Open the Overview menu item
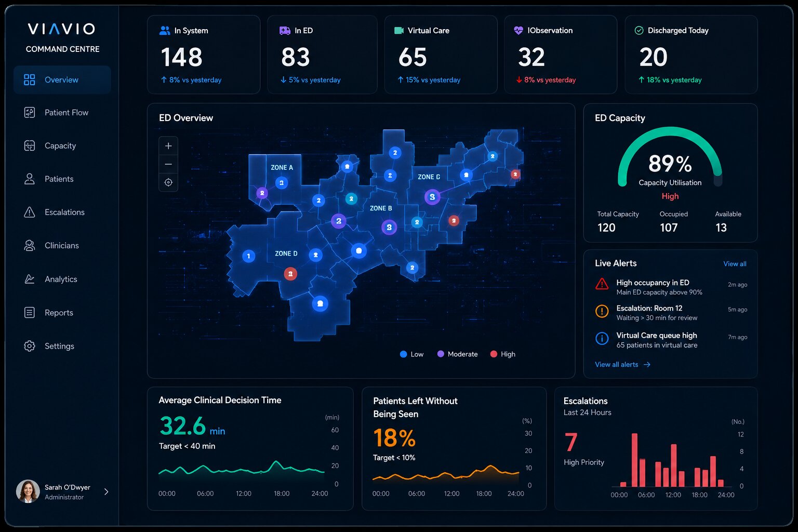This screenshot has width=798, height=532. 62,79
